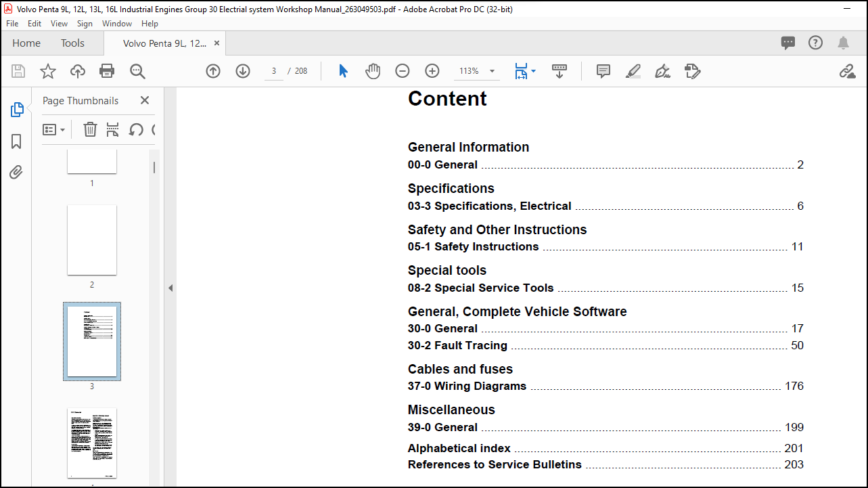This screenshot has width=868, height=488.
Task: Click the Content page heading
Action: [447, 98]
